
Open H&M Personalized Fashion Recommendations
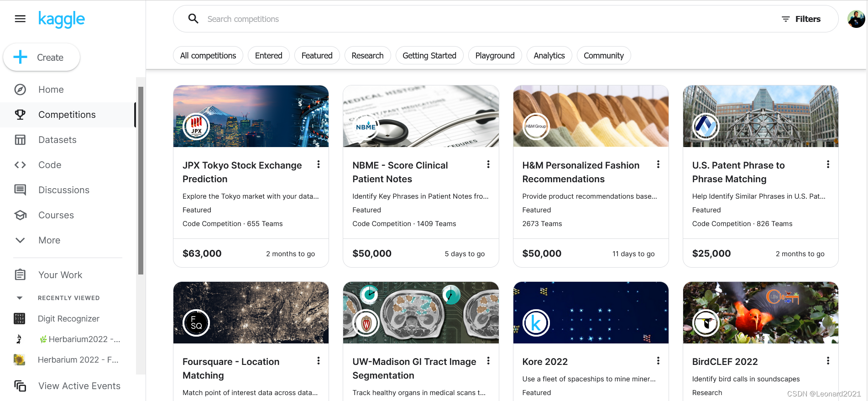[x=581, y=172]
